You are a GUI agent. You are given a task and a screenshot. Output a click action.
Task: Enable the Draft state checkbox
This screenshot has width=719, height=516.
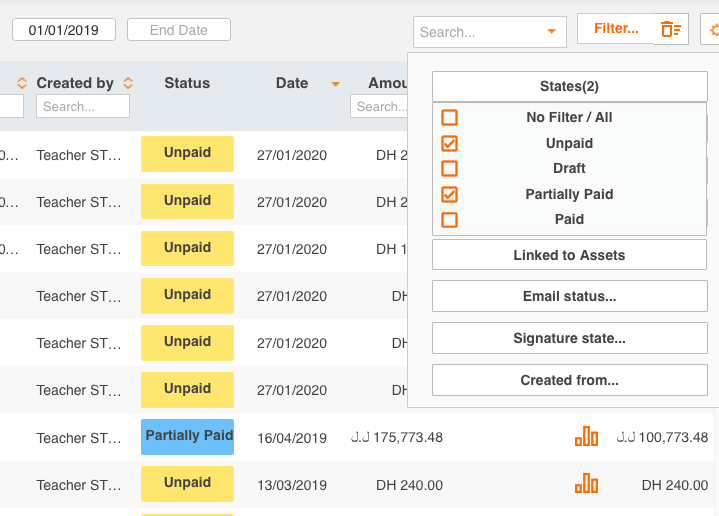click(x=450, y=169)
